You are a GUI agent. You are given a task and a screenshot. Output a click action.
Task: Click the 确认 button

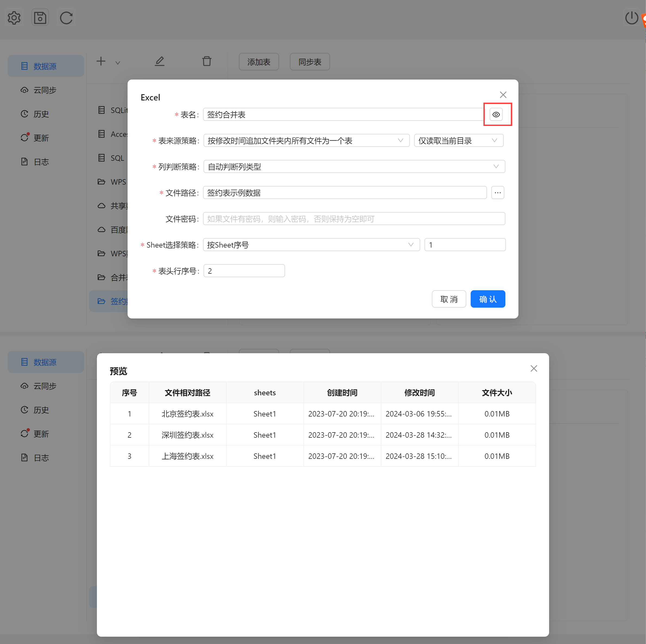point(487,299)
